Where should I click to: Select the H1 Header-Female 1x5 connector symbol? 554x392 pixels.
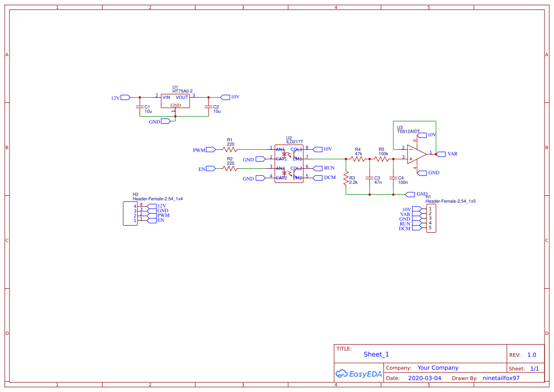(432, 219)
